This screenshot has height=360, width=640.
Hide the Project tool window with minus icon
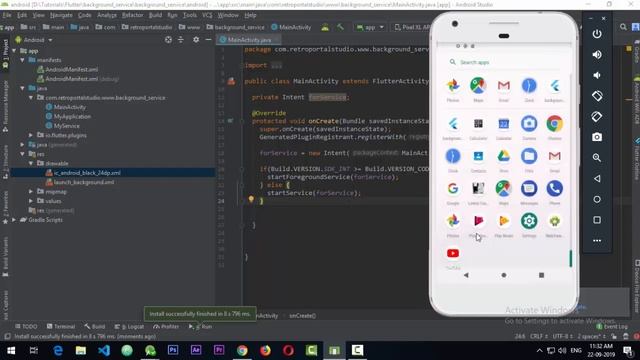coord(208,40)
